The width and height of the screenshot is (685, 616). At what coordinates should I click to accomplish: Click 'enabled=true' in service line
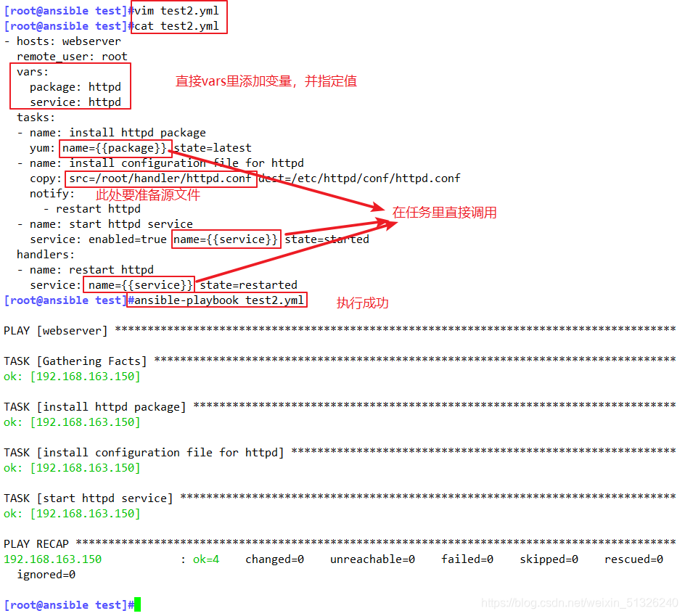click(128, 239)
